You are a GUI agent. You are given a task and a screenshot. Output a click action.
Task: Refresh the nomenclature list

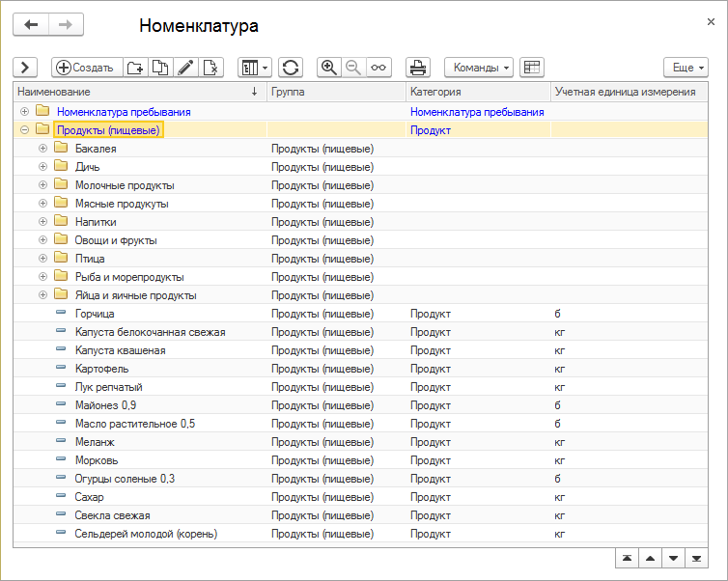[291, 68]
